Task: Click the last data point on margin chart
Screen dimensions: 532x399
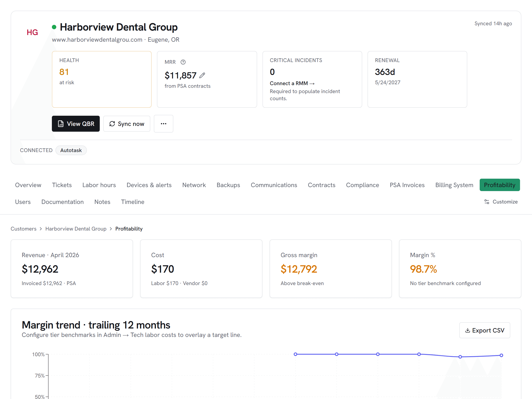Action: (501, 355)
